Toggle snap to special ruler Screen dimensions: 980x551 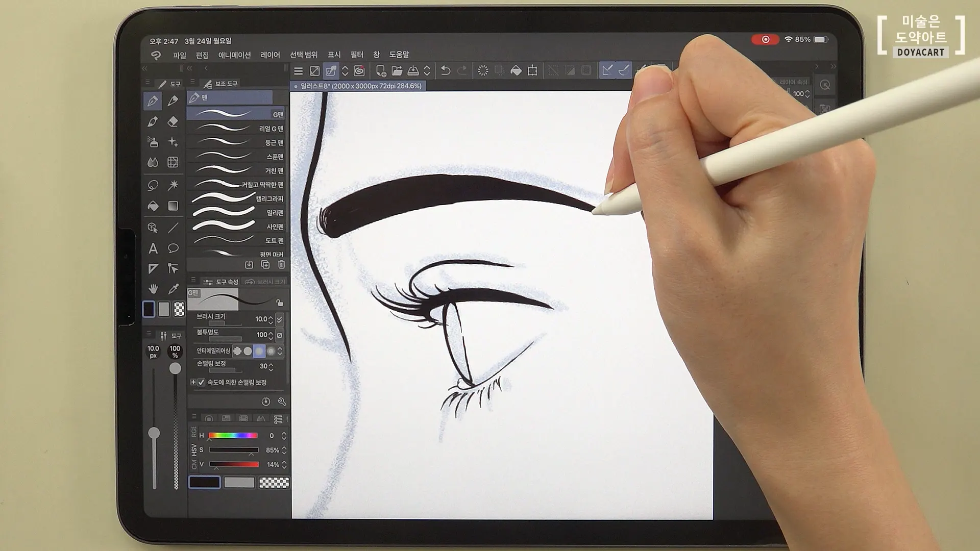[624, 70]
